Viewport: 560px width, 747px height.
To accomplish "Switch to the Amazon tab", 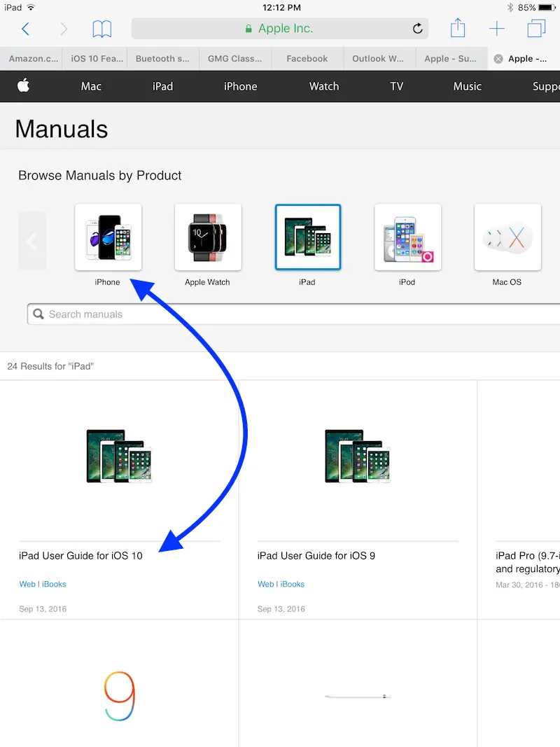I will point(31,59).
